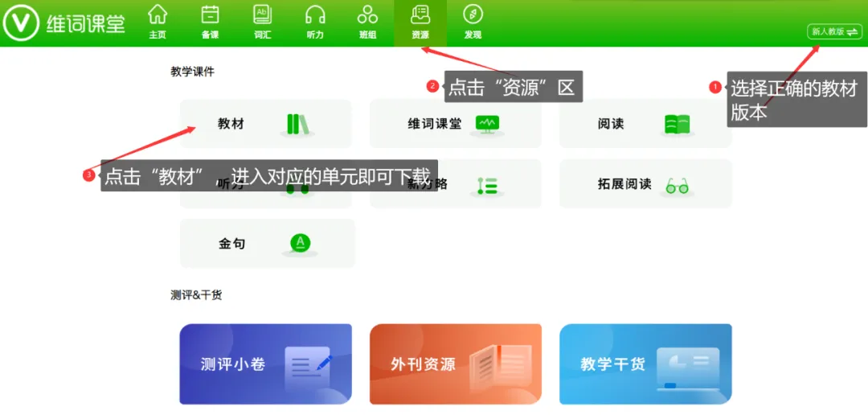Viewport: 868px width, 419px height.
Task: Click the 测评&干货 section heading
Action: (197, 295)
